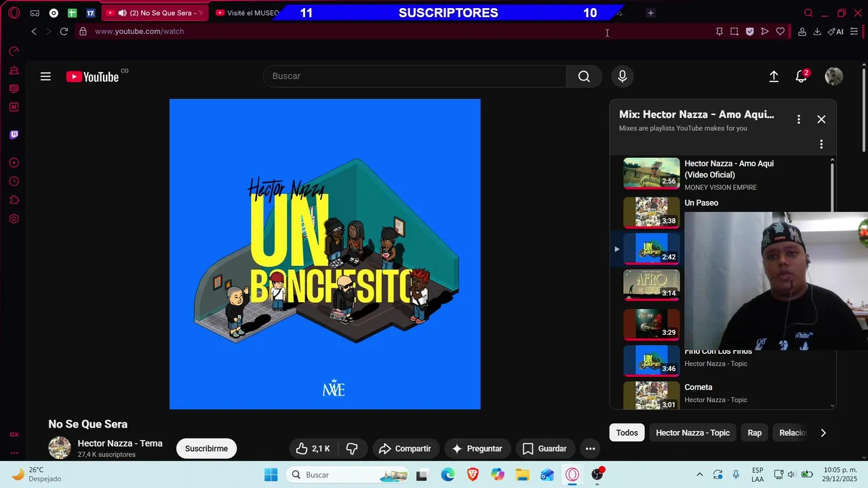Click the search magnifier button on YouTube
Viewport: 868px width, 488px height.
tap(584, 77)
